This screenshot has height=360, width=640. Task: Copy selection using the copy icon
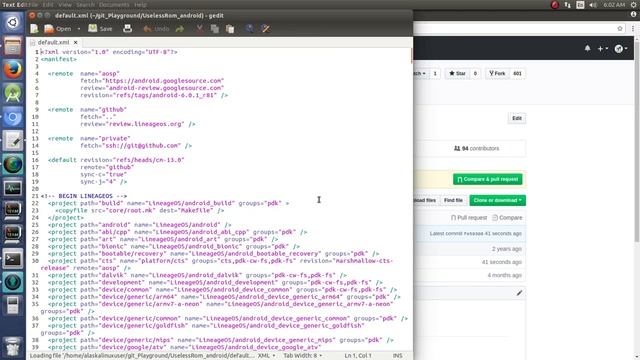(x=215, y=29)
